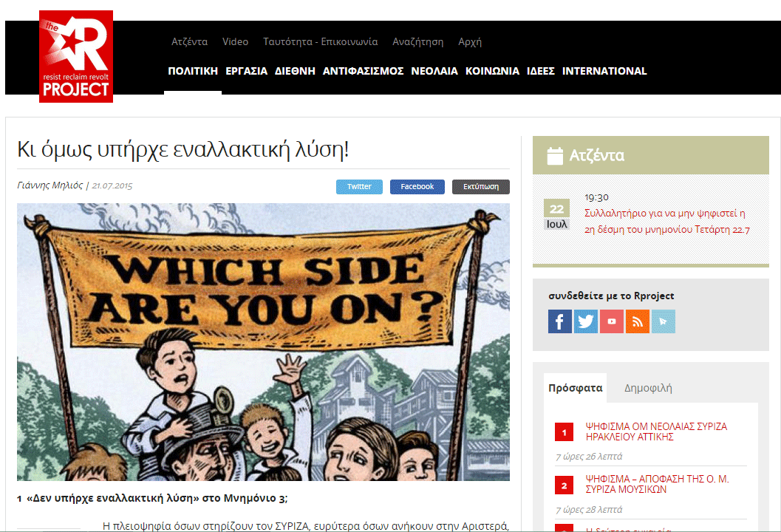Click the light blue newsletter icon
Image resolution: width=781 pixels, height=532 pixels.
[x=664, y=321]
